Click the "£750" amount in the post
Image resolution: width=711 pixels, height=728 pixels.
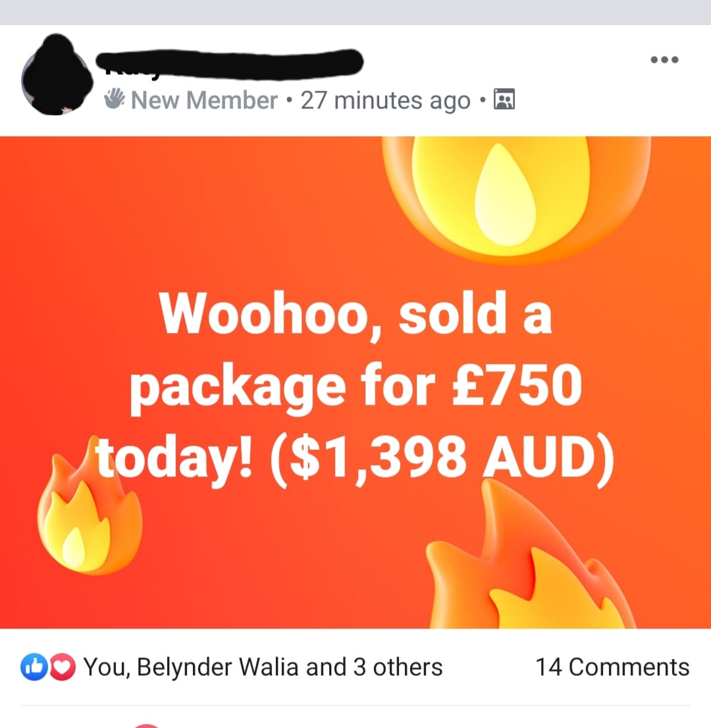tap(517, 385)
